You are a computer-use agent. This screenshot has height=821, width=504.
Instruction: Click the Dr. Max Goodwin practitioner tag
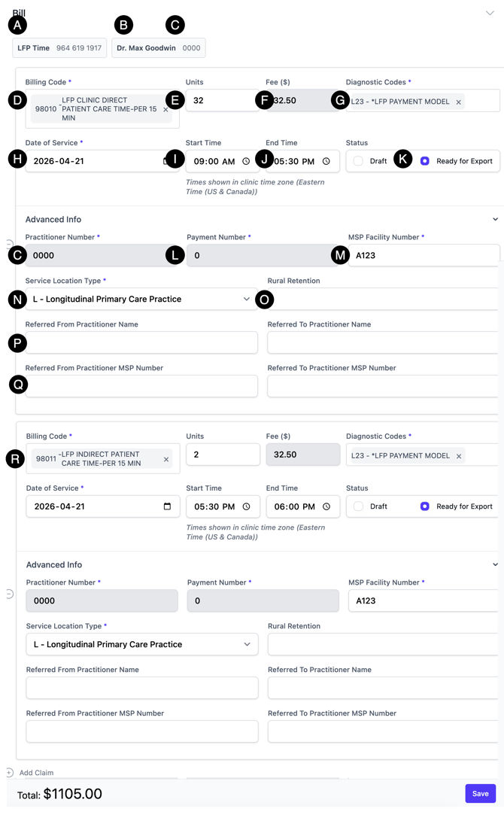pyautogui.click(x=158, y=48)
